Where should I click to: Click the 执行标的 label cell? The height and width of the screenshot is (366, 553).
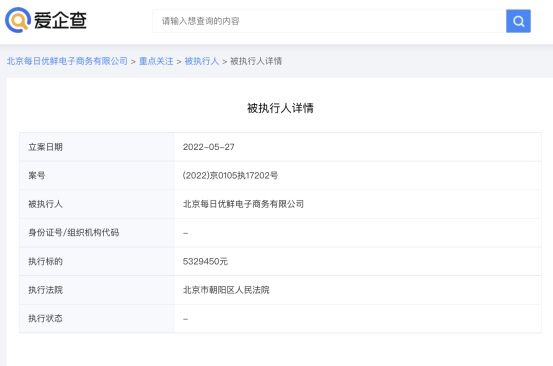[x=97, y=261]
